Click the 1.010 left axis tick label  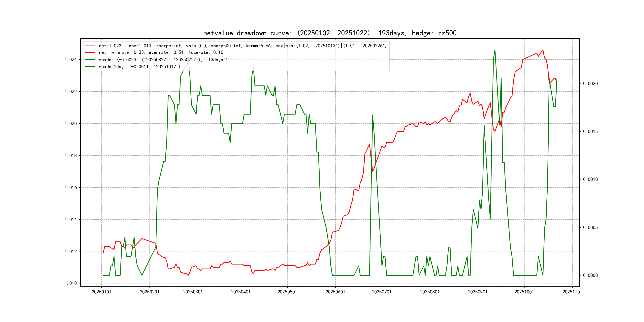(x=71, y=283)
